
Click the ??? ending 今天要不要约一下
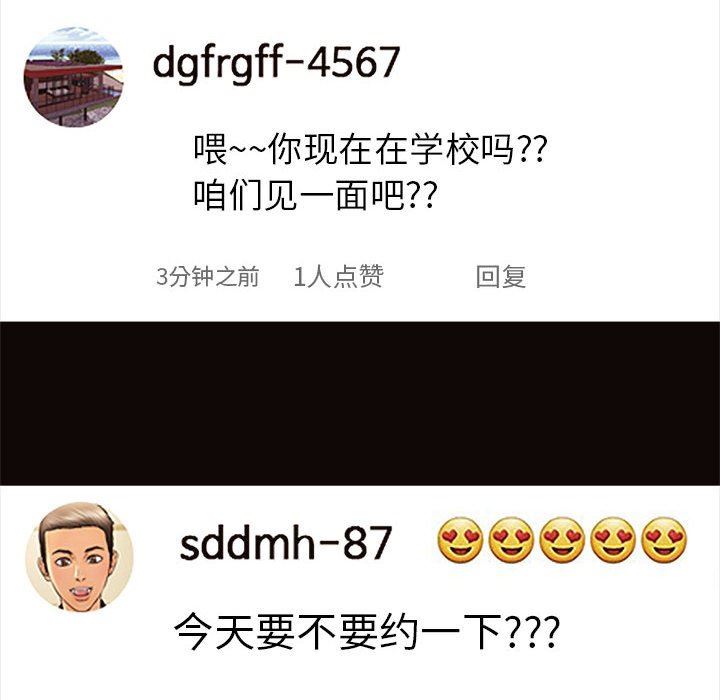point(531,632)
